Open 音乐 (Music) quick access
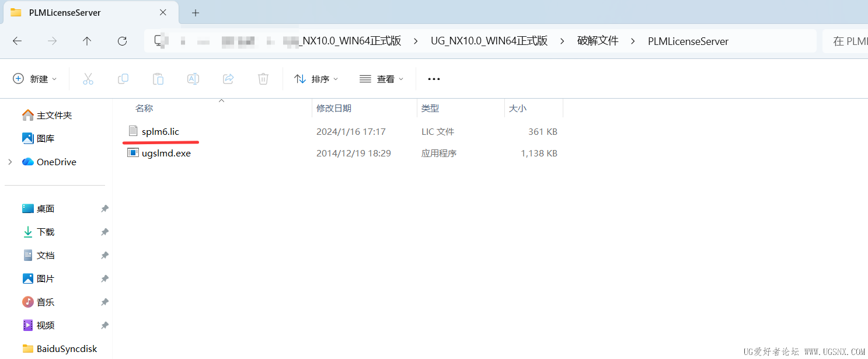Viewport: 868px width, 359px height. click(38, 302)
